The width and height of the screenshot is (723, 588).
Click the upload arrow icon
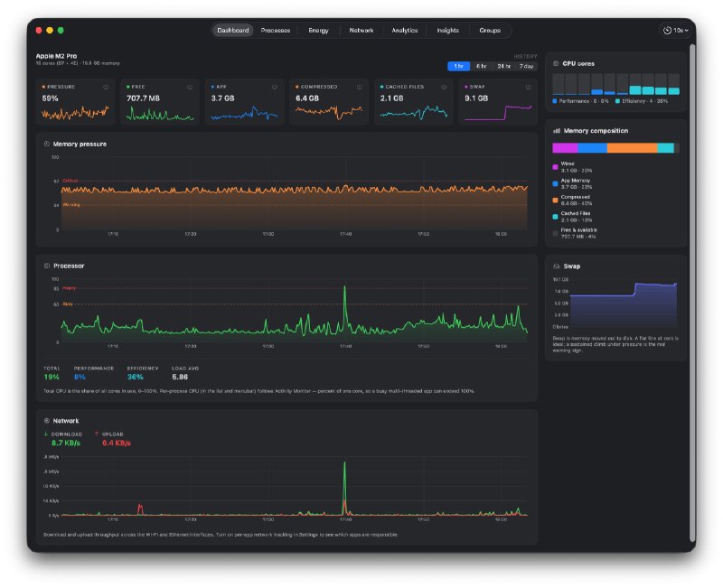pos(97,434)
